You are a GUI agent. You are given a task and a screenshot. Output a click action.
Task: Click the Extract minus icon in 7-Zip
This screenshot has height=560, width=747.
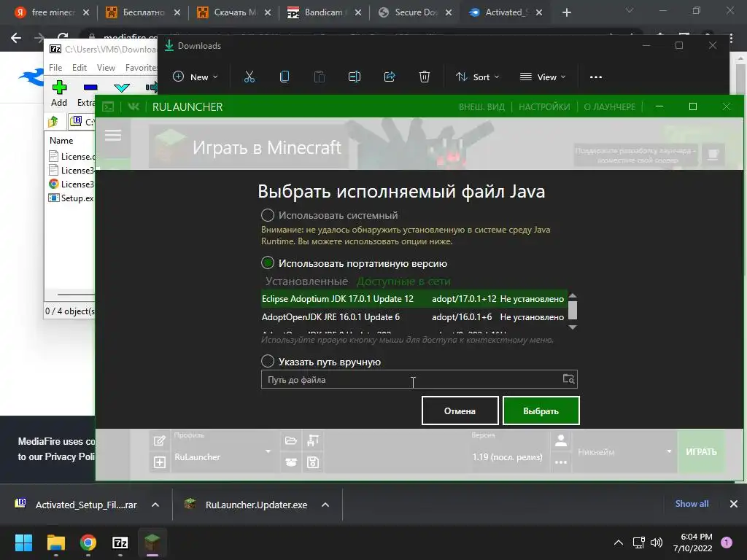click(90, 87)
